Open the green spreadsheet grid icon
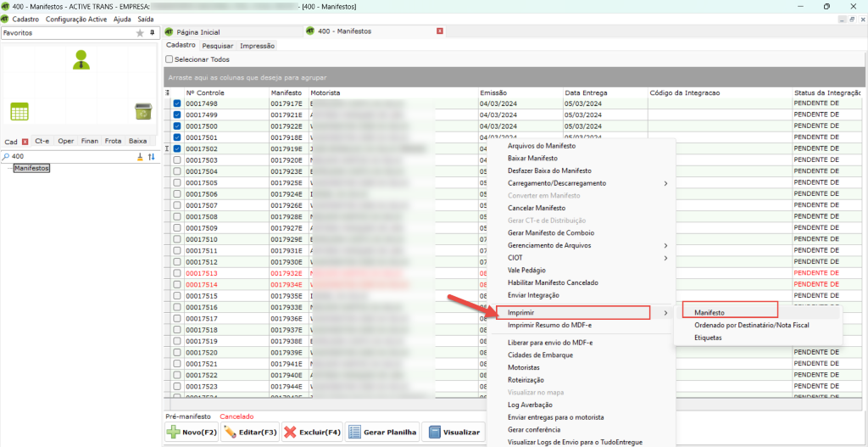This screenshot has height=447, width=868. 19,111
